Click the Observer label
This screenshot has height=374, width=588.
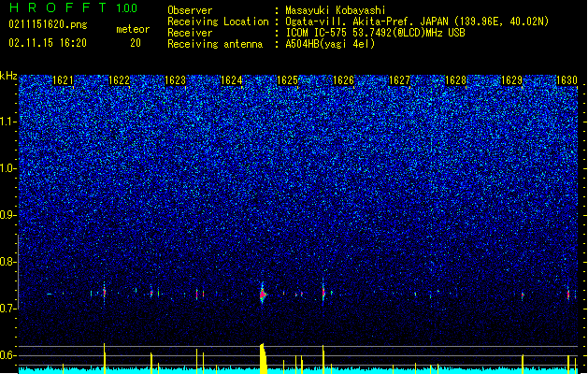pyautogui.click(x=190, y=10)
